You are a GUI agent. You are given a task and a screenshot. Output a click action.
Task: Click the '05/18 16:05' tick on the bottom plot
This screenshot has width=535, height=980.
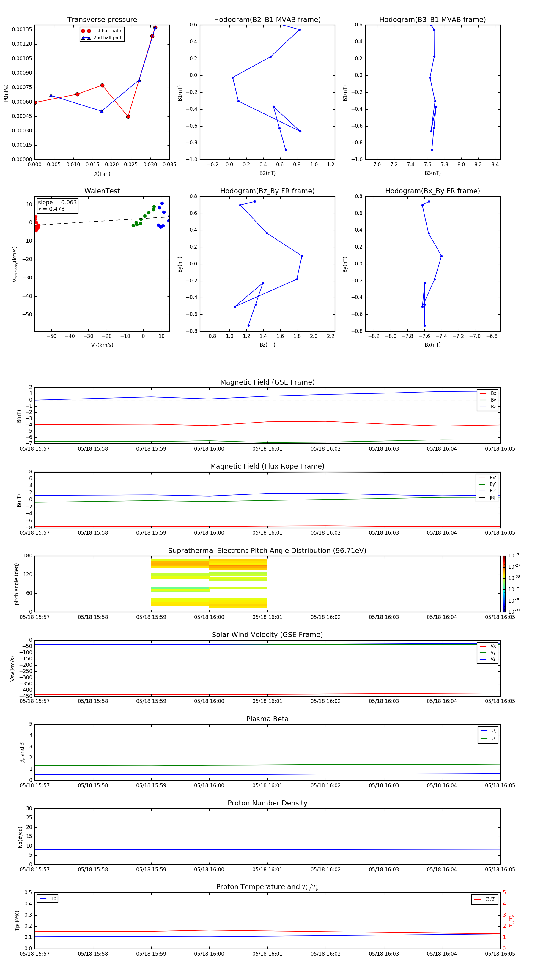click(x=500, y=954)
